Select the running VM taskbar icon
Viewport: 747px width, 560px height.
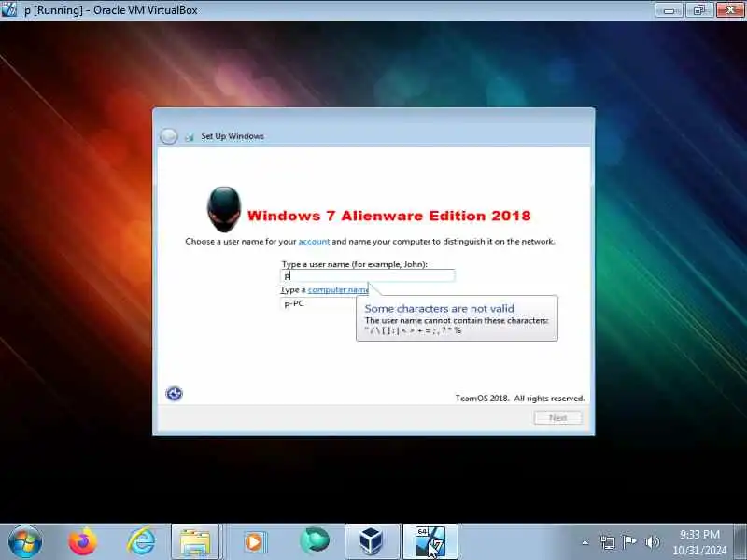(x=430, y=542)
